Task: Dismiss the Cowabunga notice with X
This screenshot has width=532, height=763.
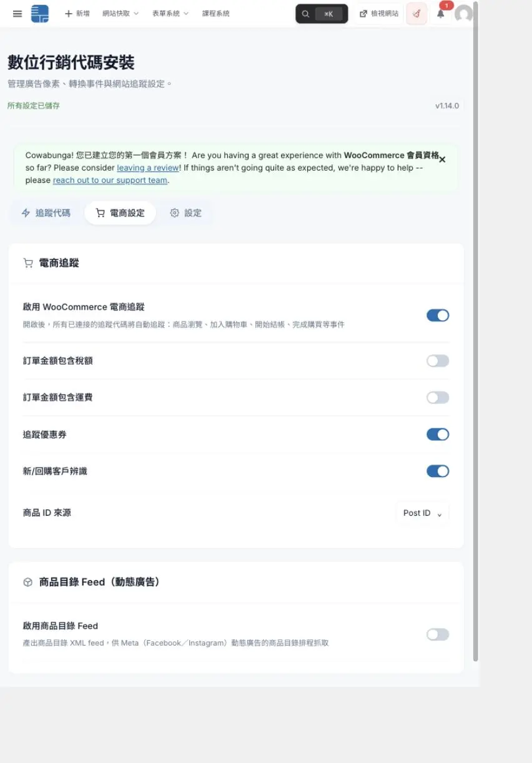Action: pos(442,160)
